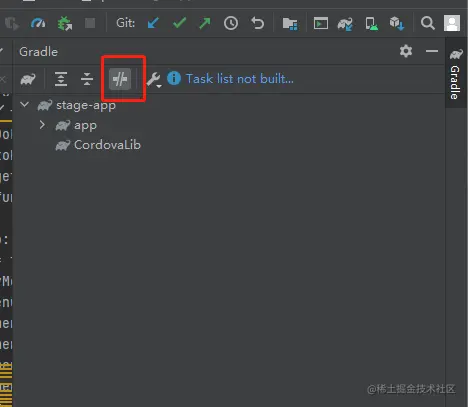Click Git Commit green checkmark

(x=179, y=23)
